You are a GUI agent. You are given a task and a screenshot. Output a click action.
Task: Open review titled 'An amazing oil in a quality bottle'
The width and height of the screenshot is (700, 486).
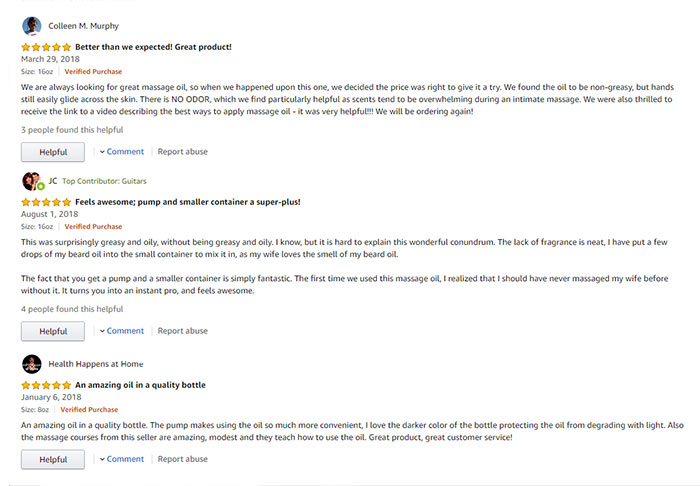[140, 385]
